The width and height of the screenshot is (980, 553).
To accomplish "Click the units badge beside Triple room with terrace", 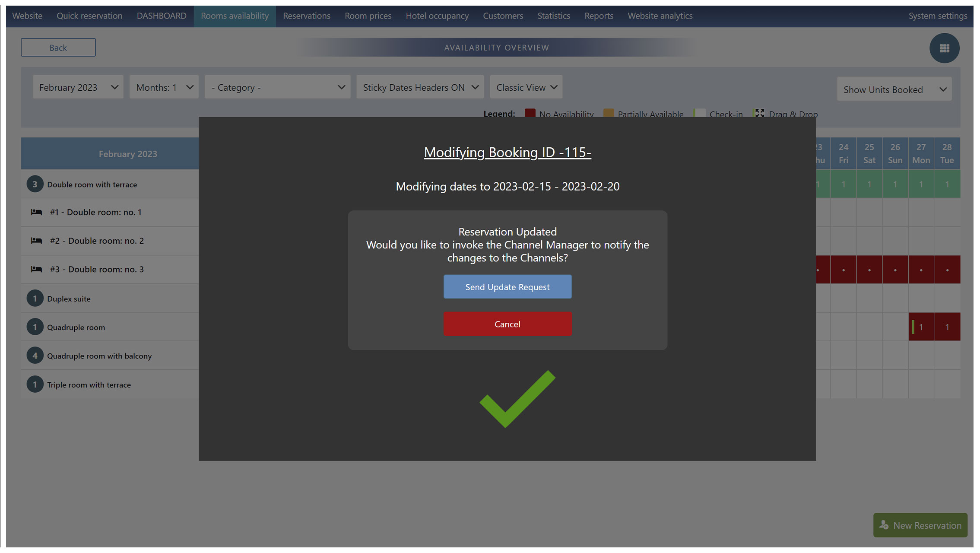I will click(x=35, y=385).
